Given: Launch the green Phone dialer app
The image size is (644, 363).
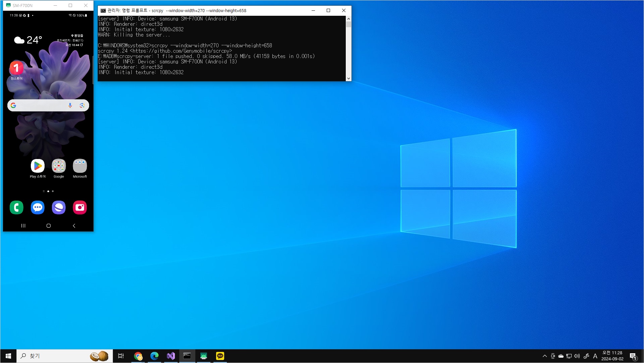Looking at the screenshot, I should 16,207.
